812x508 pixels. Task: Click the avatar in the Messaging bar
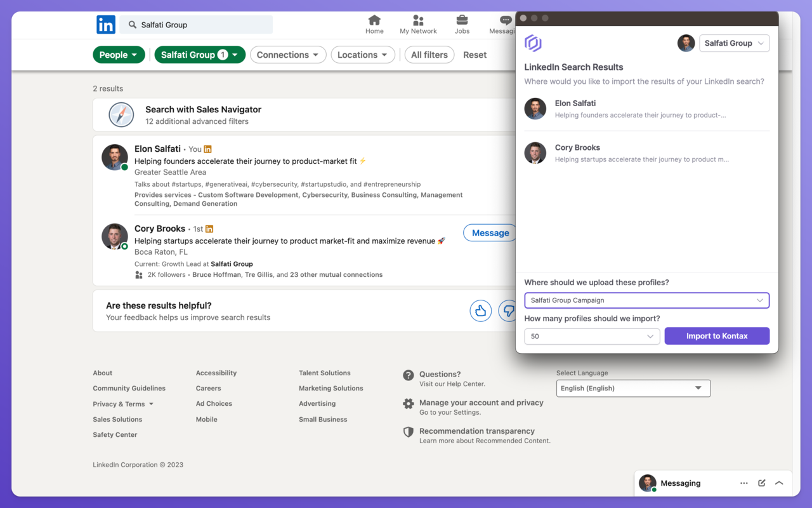click(x=647, y=483)
